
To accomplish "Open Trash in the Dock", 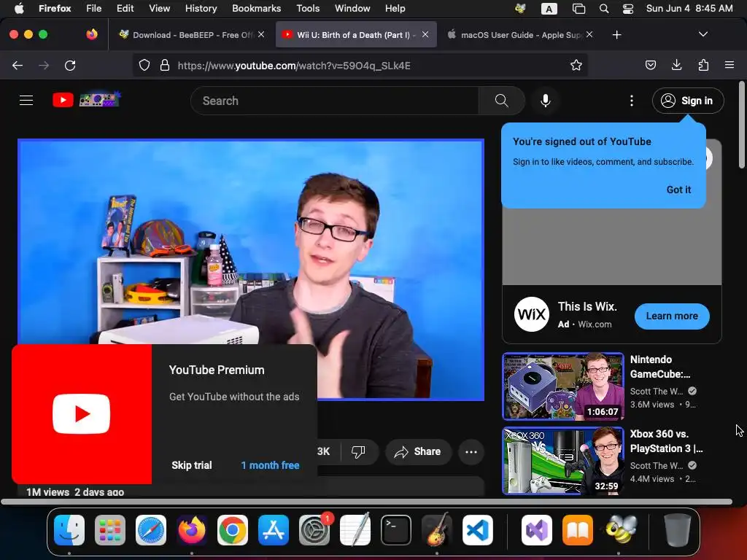I will pos(677,530).
